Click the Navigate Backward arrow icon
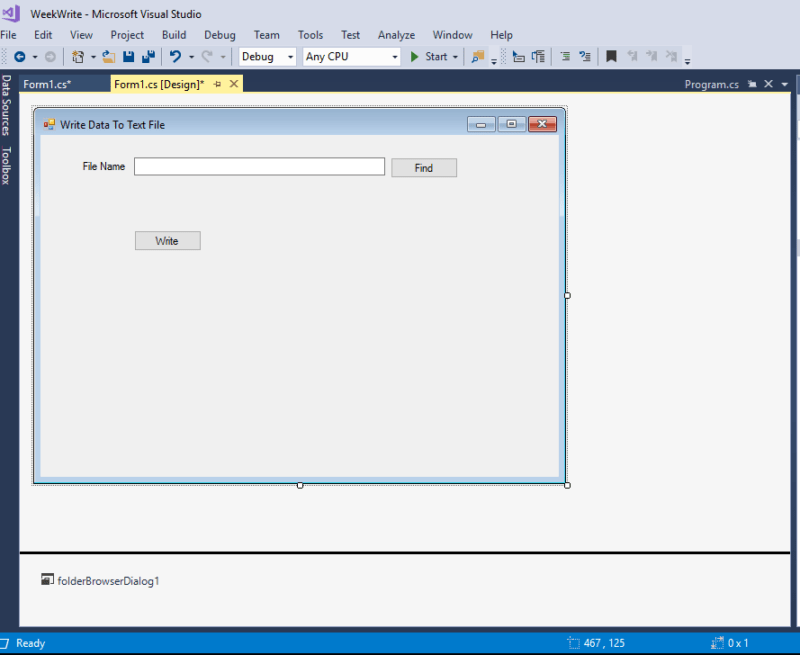The image size is (800, 655). click(19, 57)
